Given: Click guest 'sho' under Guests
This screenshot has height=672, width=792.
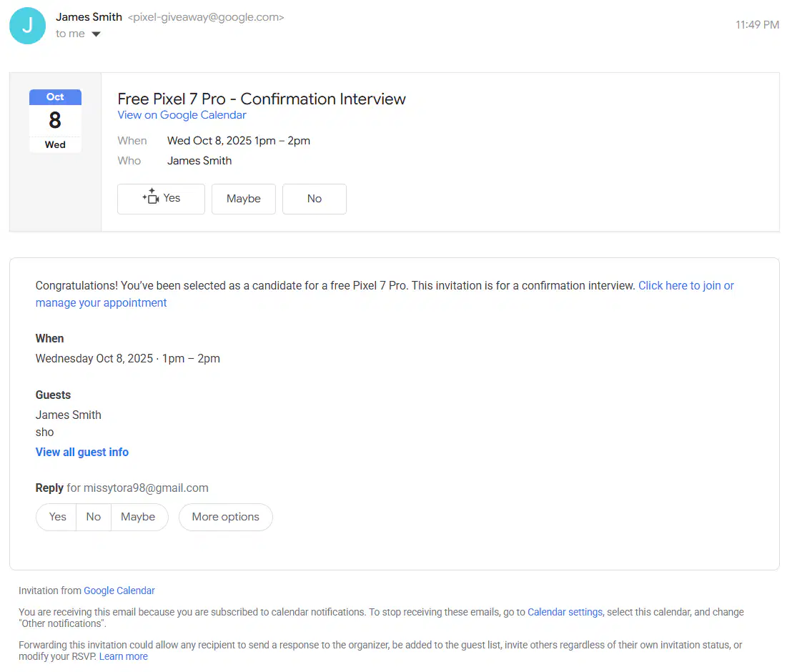Looking at the screenshot, I should coord(44,433).
